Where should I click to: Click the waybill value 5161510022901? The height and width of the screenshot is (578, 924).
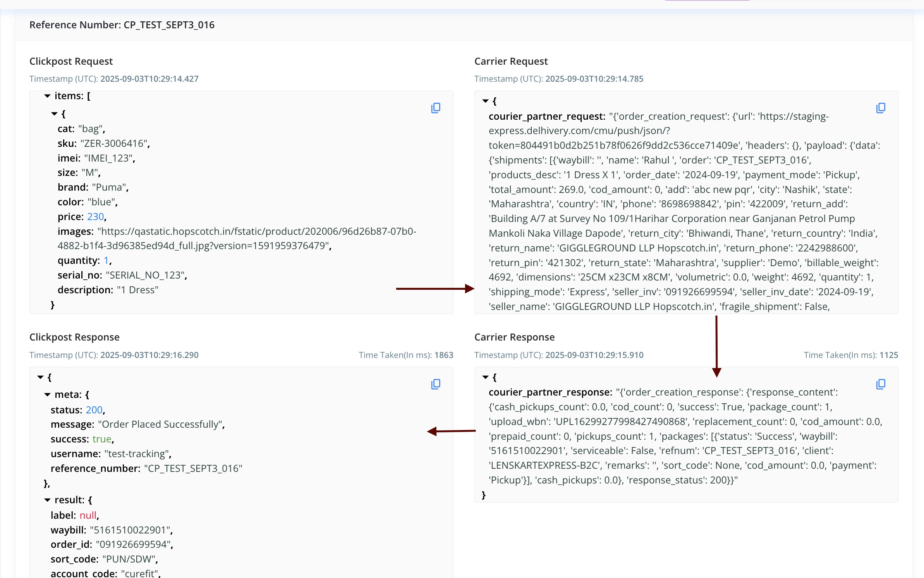(131, 530)
